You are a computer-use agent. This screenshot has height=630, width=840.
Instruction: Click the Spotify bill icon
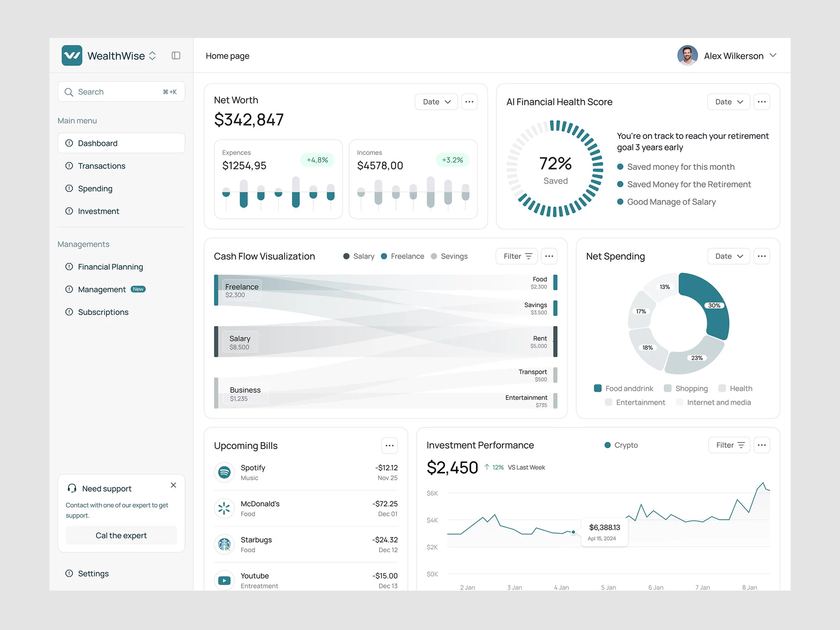(224, 472)
